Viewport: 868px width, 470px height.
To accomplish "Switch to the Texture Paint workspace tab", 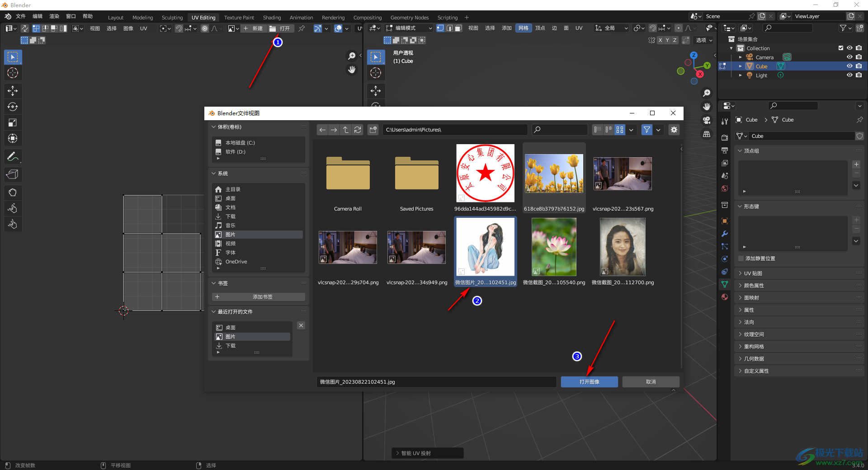I will (239, 18).
